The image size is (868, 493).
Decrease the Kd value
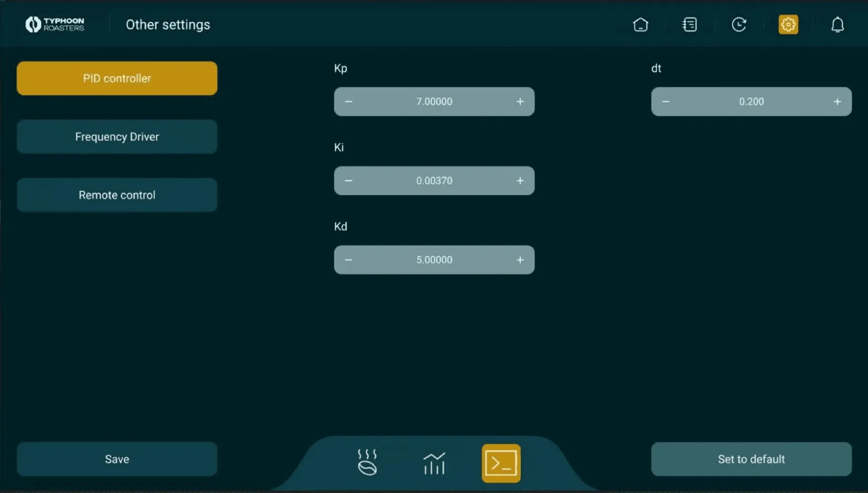(349, 260)
